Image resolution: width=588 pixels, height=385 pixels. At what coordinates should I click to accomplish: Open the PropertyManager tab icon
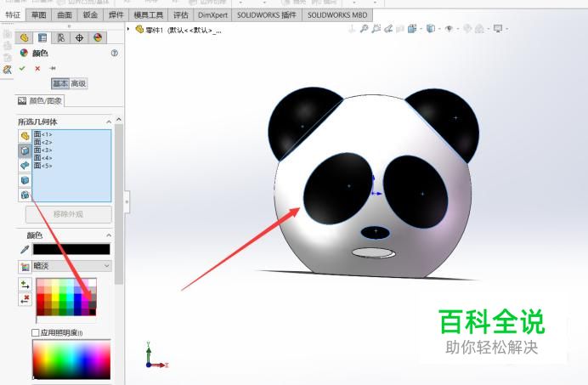pyautogui.click(x=42, y=37)
